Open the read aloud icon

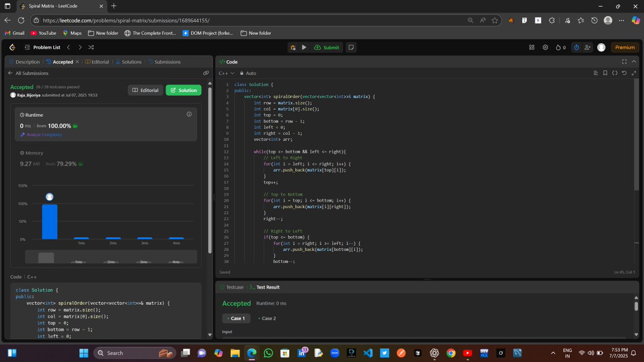(x=482, y=20)
